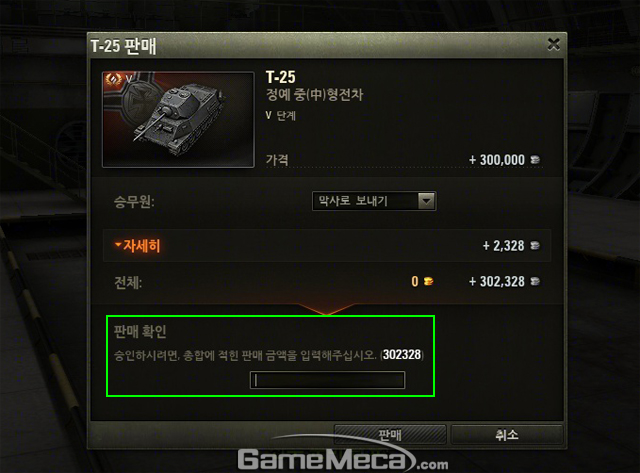
Task: Click the 취소 cancel button
Action: 507,435
